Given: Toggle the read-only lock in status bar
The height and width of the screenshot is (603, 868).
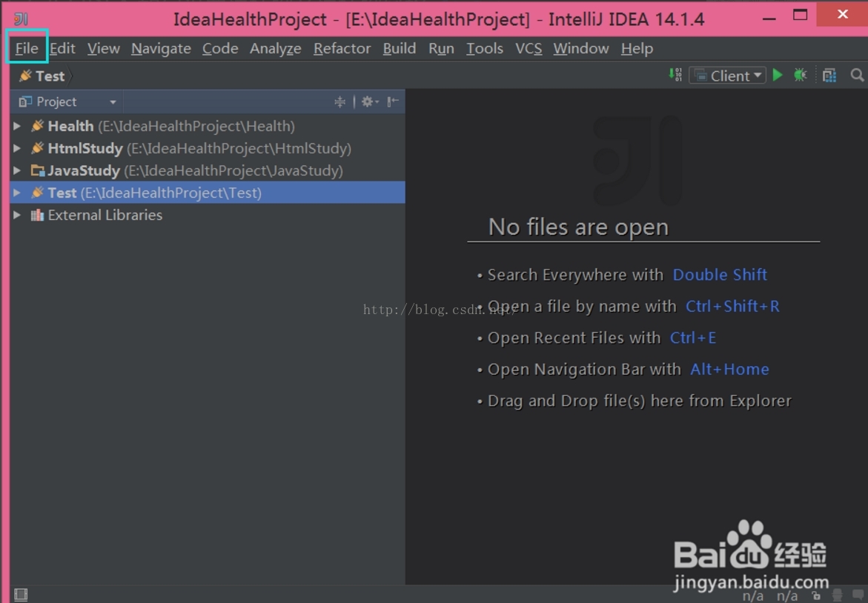Looking at the screenshot, I should point(816,596).
